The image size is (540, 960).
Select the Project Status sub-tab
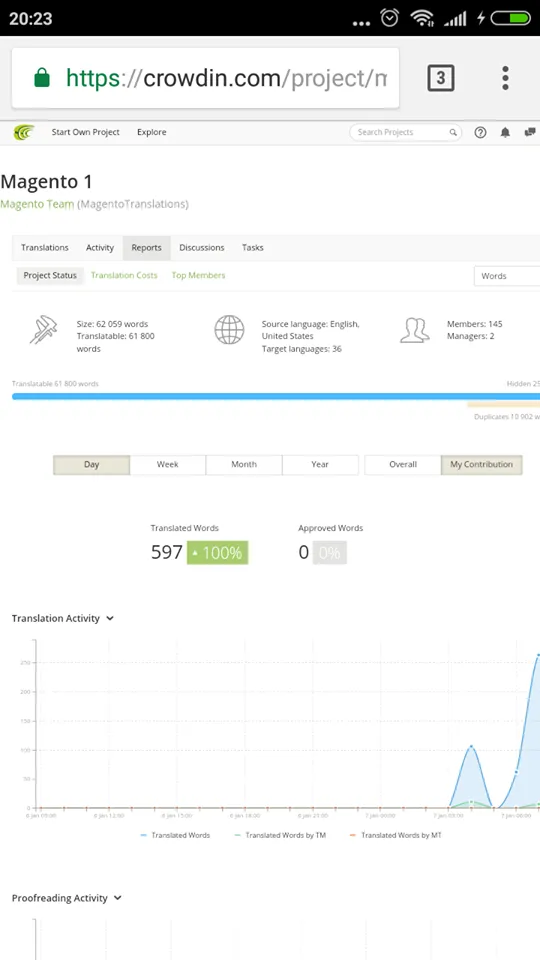click(50, 276)
